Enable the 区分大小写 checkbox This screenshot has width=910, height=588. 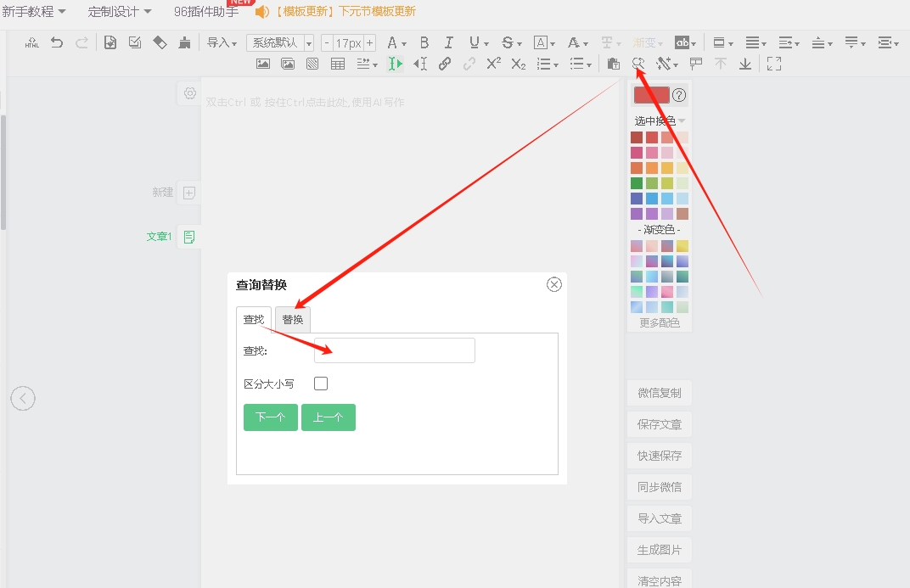pos(321,384)
